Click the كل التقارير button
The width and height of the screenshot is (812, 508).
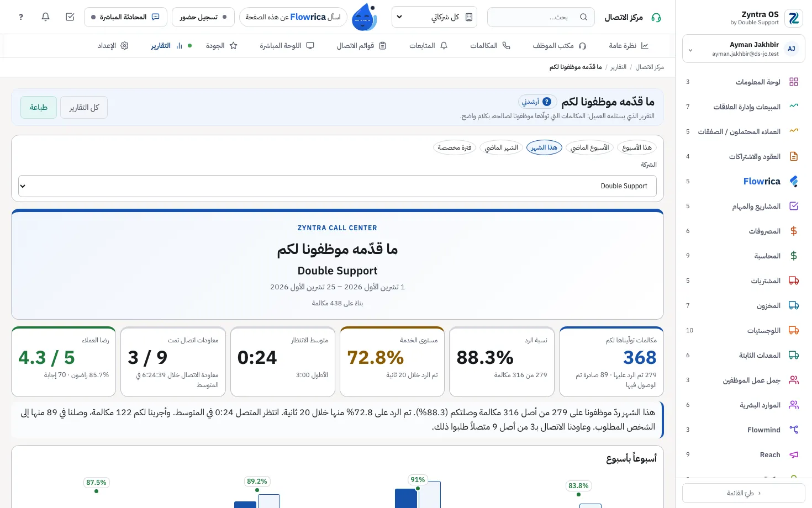coord(84,107)
